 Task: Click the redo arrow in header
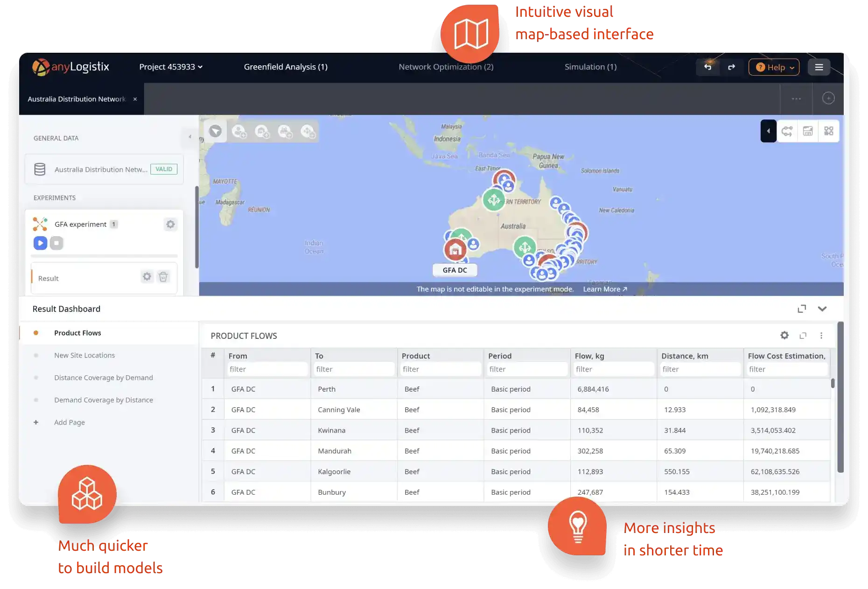click(731, 67)
